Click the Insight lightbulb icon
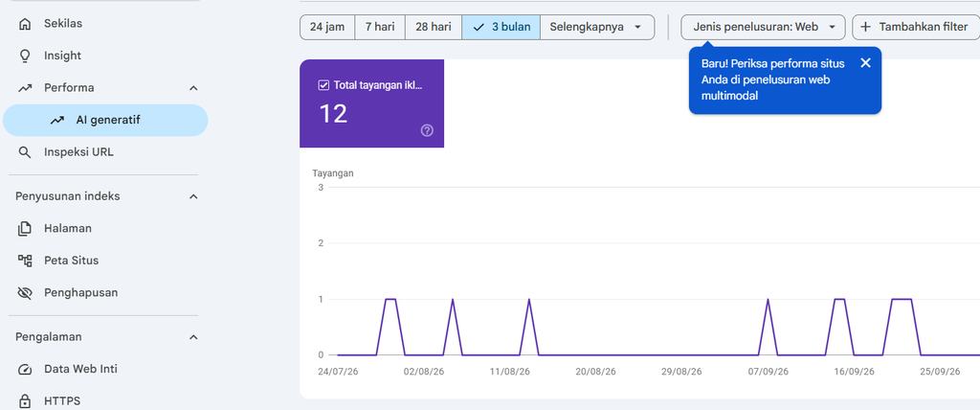Viewport: 980px width, 410px height. 25,56
